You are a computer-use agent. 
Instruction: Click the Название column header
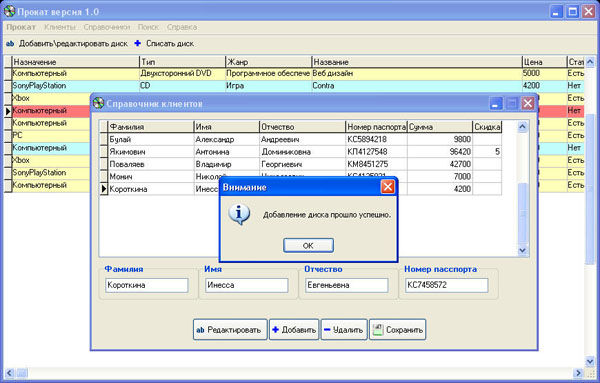coord(417,62)
